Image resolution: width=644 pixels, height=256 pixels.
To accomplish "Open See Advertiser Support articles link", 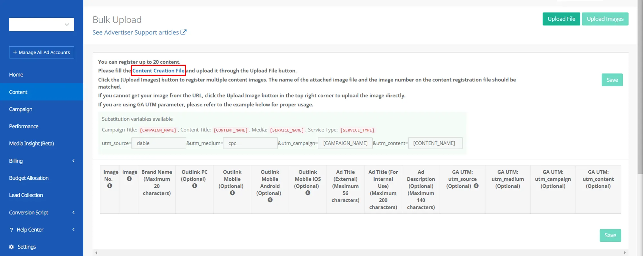I will click(x=139, y=32).
